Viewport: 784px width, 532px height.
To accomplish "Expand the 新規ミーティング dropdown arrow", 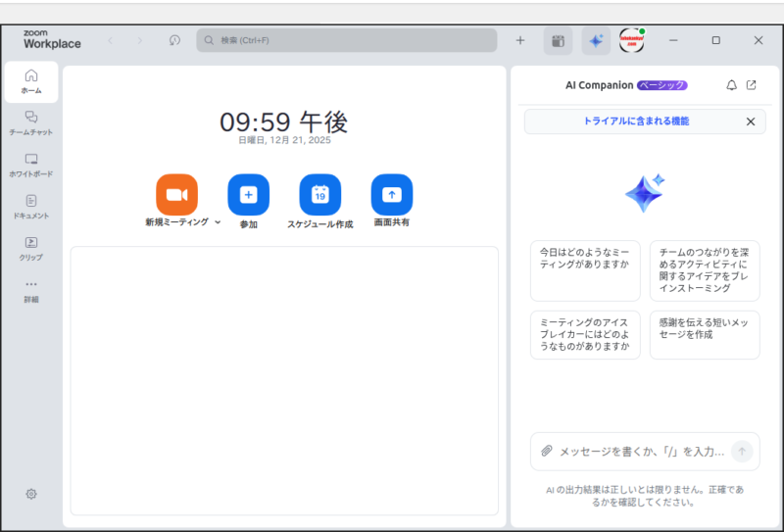I will coord(218,222).
